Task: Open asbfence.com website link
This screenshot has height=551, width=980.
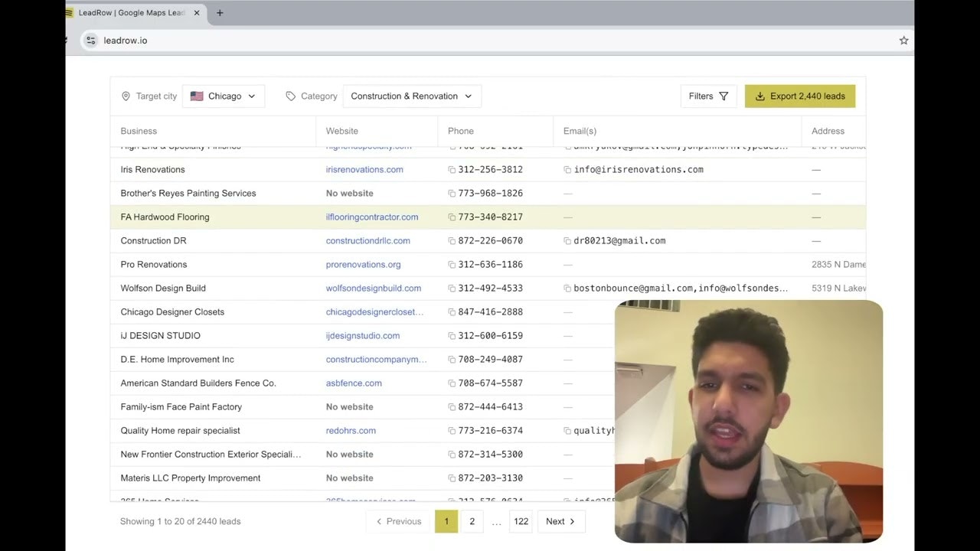Action: [354, 383]
